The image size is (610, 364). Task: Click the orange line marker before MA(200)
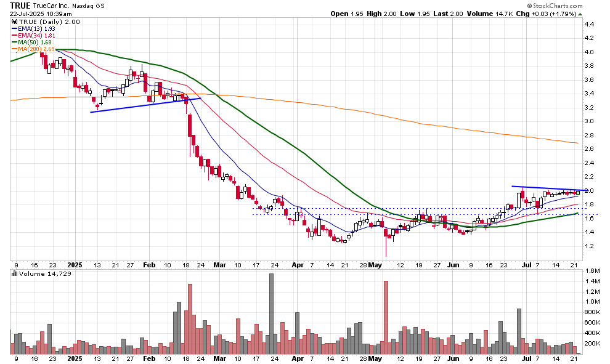(15, 49)
